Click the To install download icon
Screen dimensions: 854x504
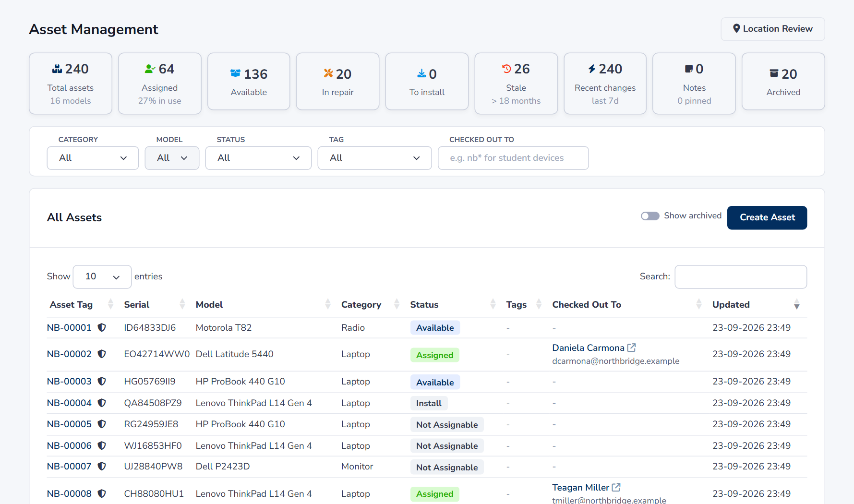click(421, 73)
